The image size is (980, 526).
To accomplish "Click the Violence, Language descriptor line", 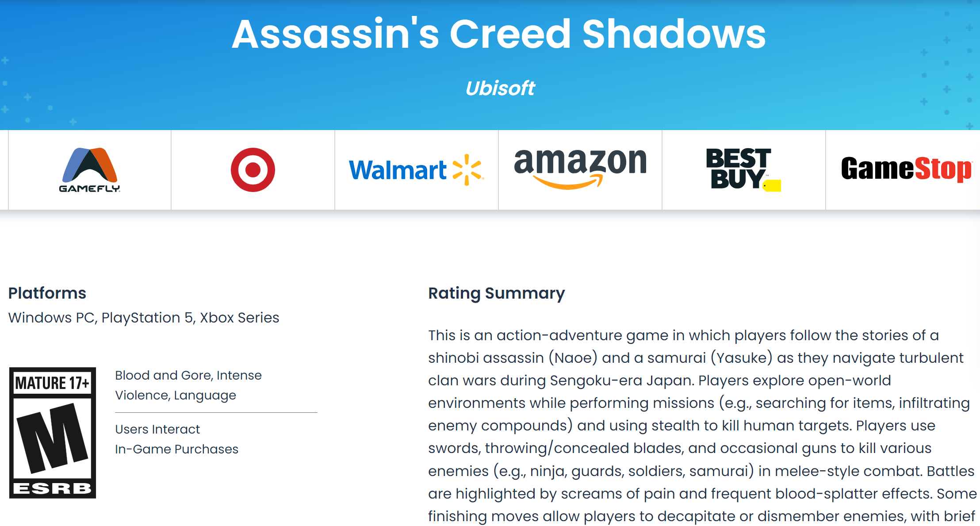I will pos(176,395).
